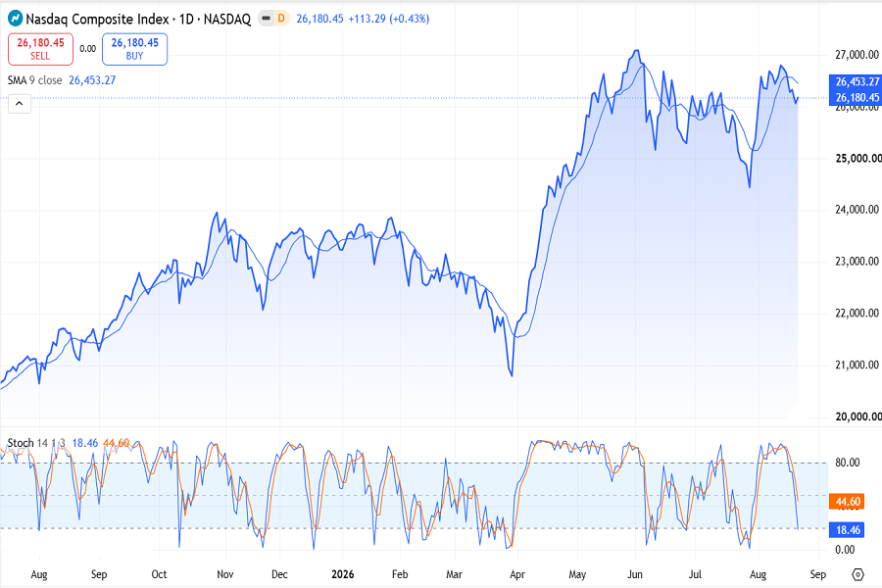Click the Nov label on time axis

pos(225,574)
